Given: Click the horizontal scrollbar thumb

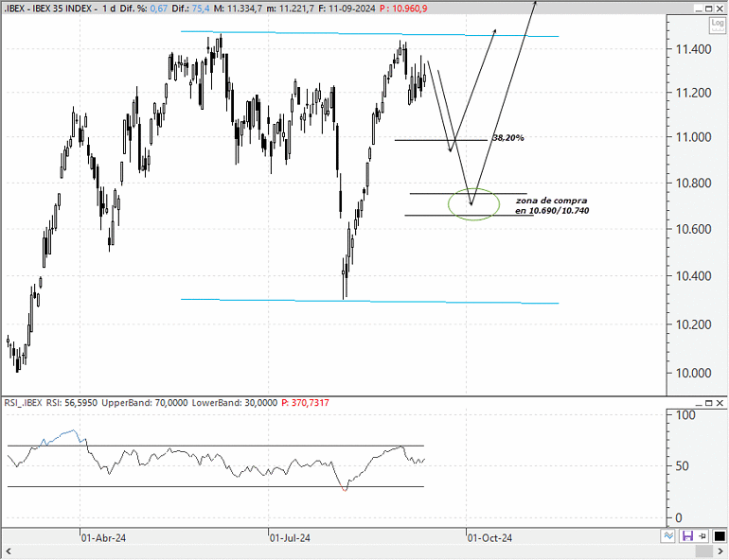Looking at the screenshot, I should [703, 551].
